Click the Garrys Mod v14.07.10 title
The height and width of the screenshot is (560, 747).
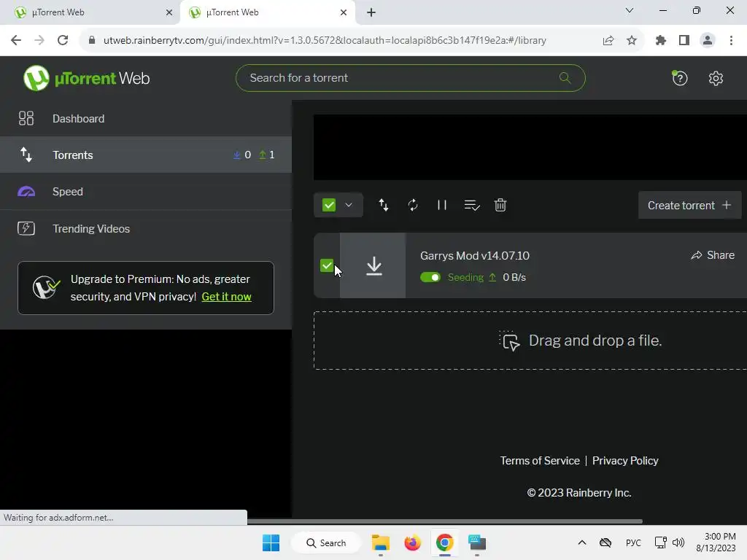(474, 256)
